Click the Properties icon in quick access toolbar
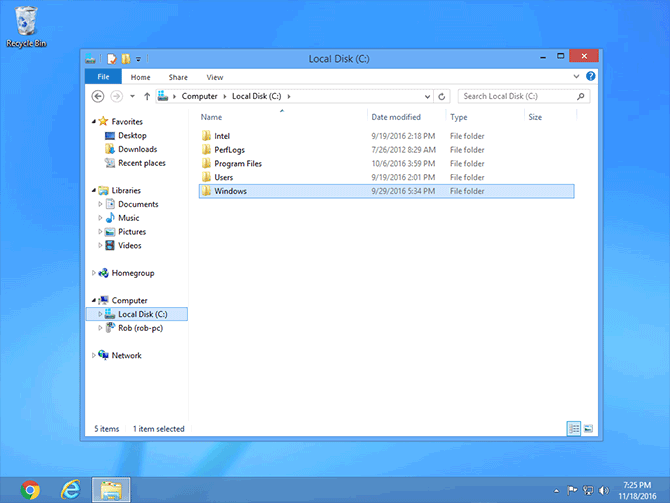 point(112,59)
